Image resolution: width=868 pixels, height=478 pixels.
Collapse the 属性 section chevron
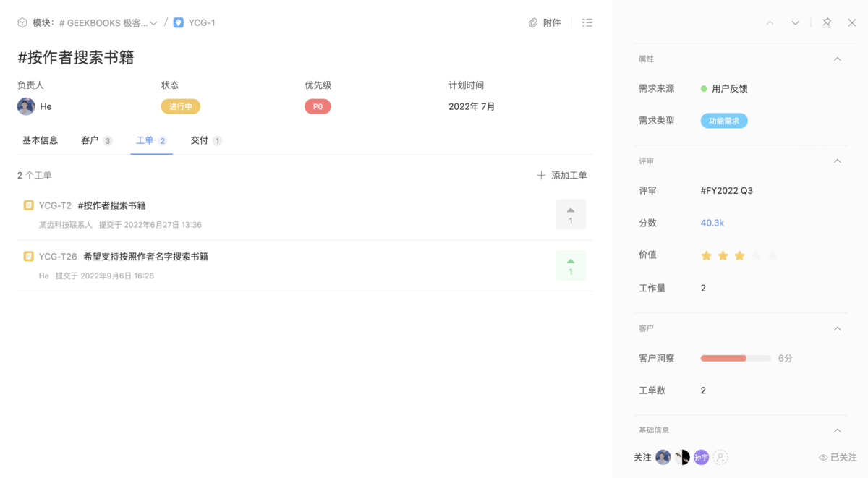tap(838, 59)
